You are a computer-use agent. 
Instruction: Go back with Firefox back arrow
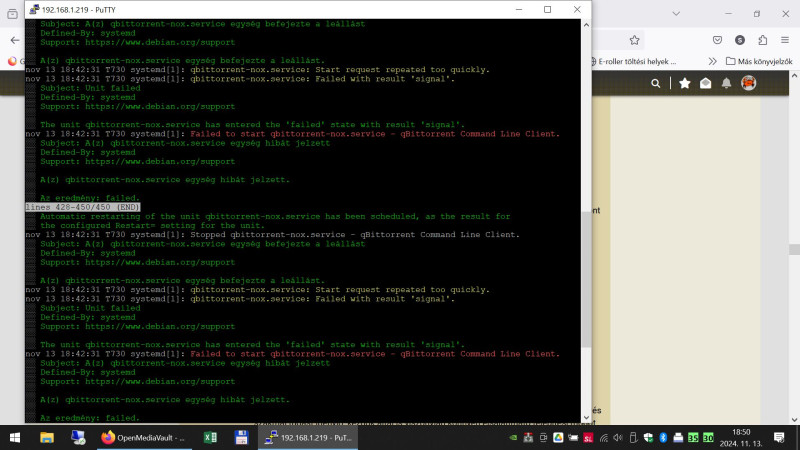pyautogui.click(x=15, y=40)
